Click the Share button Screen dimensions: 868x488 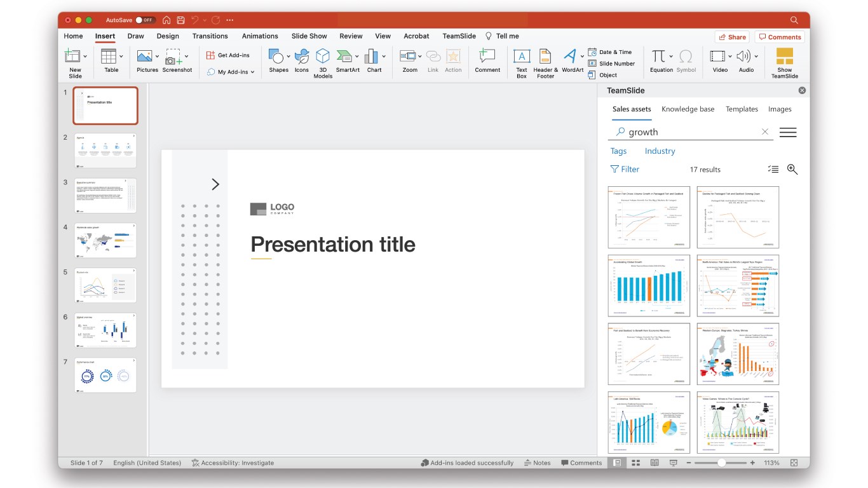[x=732, y=37]
